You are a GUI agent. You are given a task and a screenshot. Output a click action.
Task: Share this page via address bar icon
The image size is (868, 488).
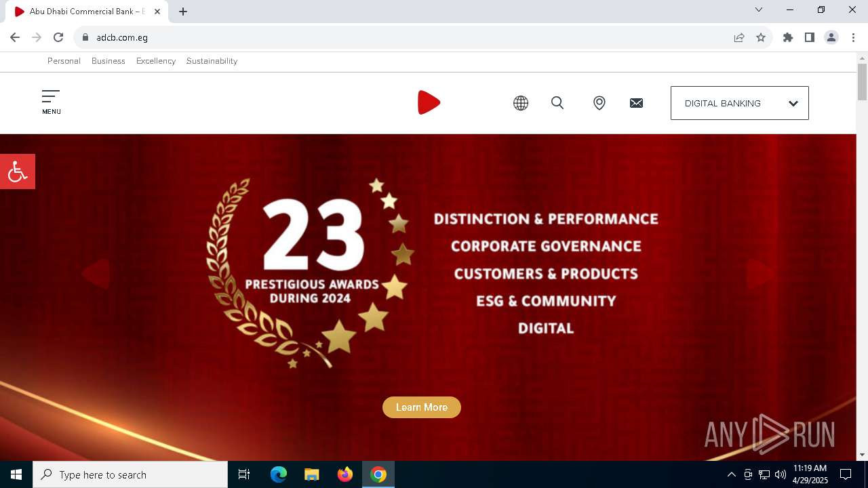point(739,37)
